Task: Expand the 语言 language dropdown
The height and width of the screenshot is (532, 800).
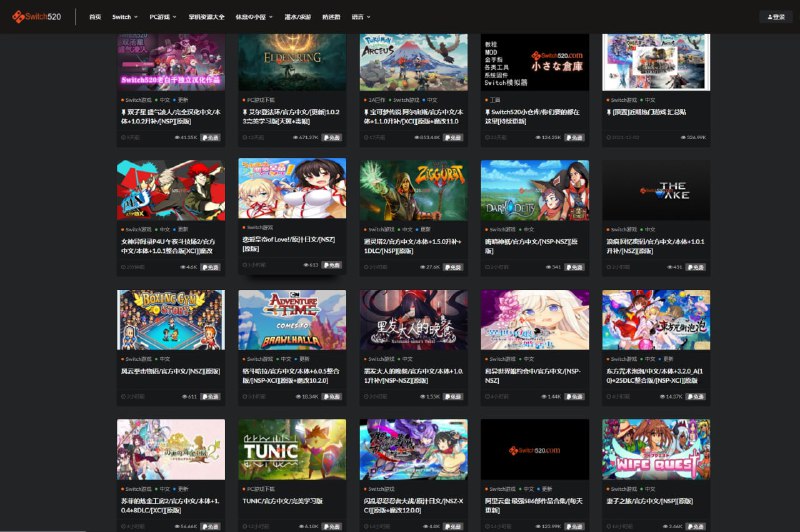Action: (359, 17)
